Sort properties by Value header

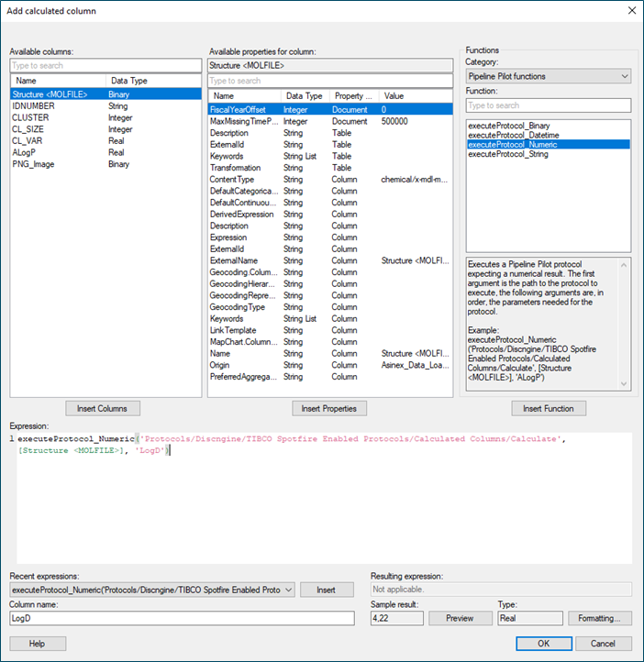(x=416, y=96)
